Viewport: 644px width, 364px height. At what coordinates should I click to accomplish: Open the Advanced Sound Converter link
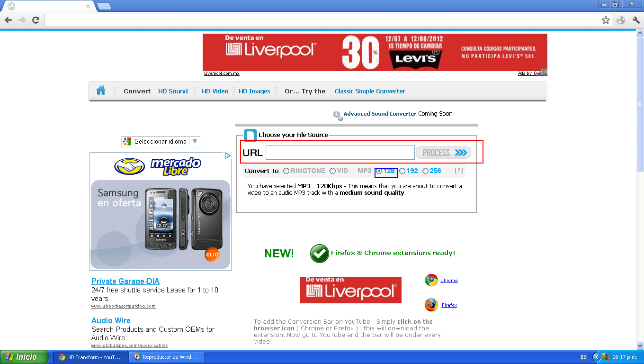tap(380, 114)
